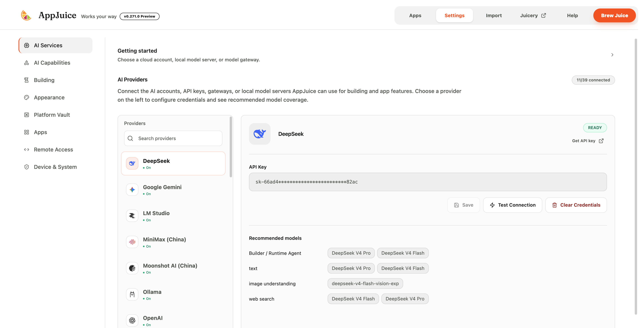Click the Google Gemini star icon

pos(132,189)
